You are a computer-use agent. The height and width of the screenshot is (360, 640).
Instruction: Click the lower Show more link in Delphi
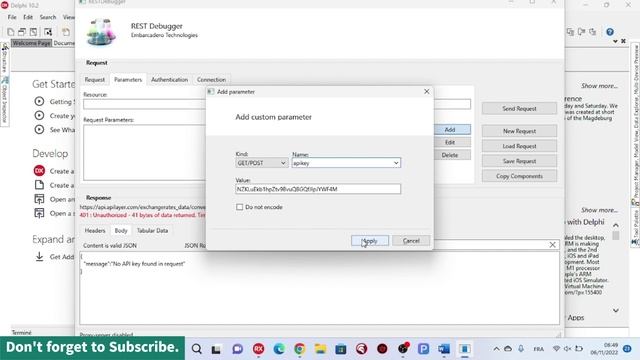point(599,210)
